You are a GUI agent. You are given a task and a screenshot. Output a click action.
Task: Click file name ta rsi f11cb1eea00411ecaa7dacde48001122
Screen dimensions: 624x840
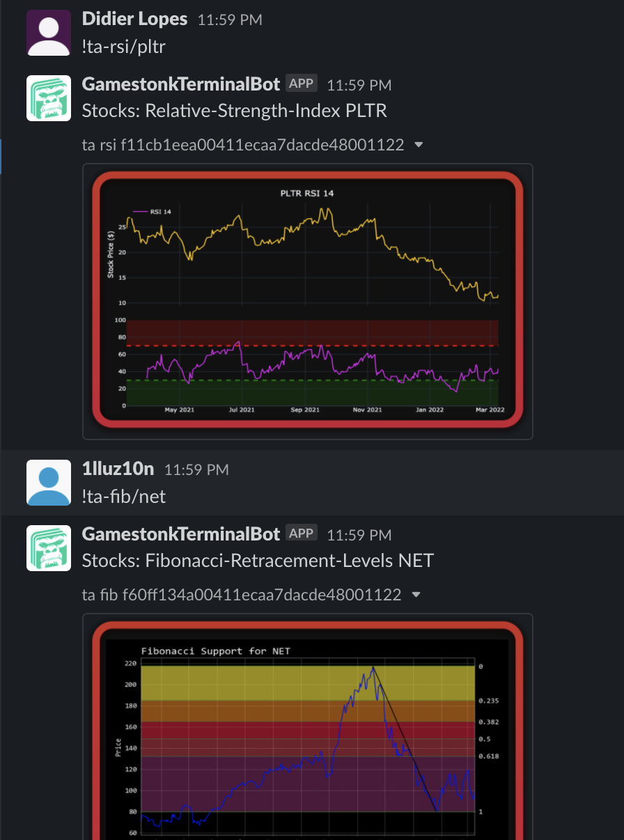click(x=243, y=145)
